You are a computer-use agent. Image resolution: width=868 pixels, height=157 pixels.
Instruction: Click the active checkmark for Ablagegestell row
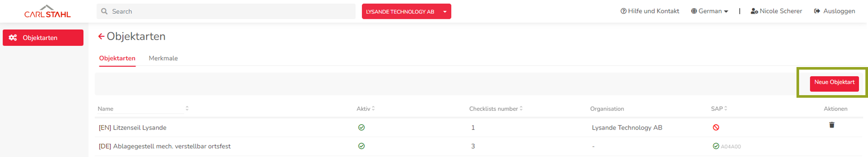361,146
